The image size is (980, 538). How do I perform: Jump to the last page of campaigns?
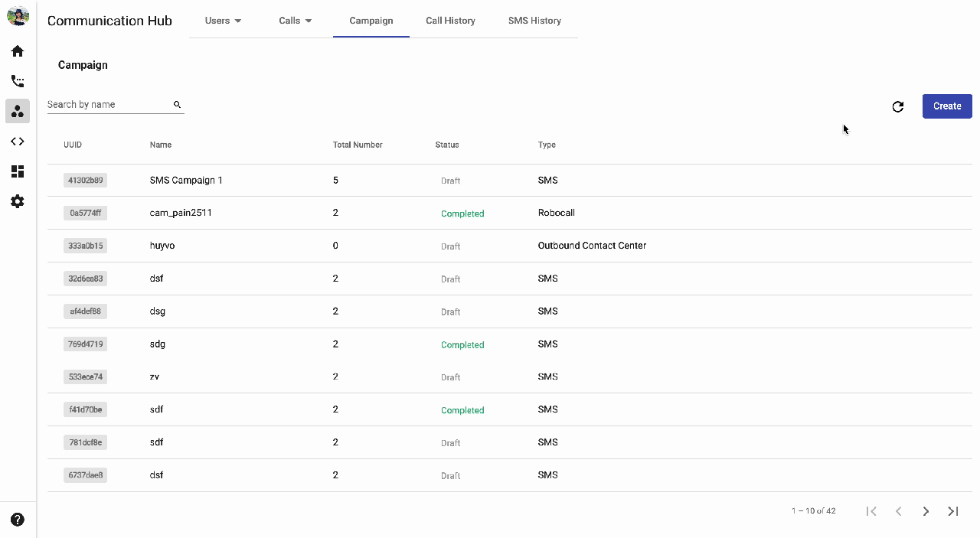tap(953, 511)
